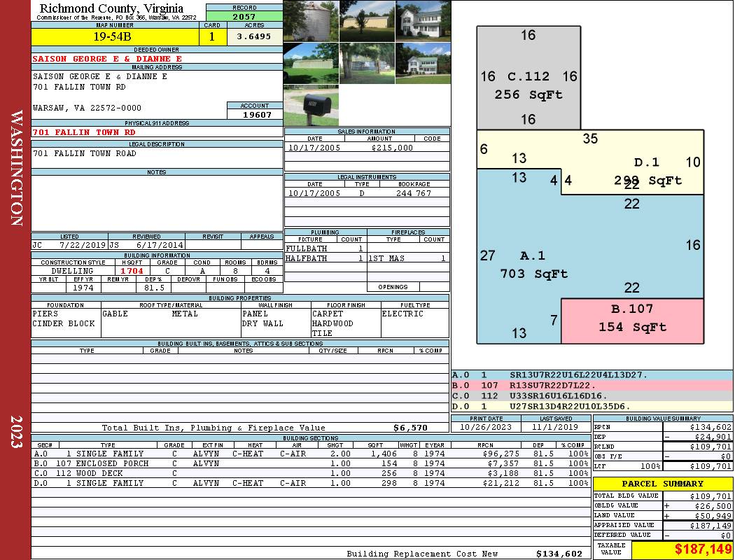Click the B.0 sketch code line
This screenshot has height=560, width=735.
[x=592, y=385]
